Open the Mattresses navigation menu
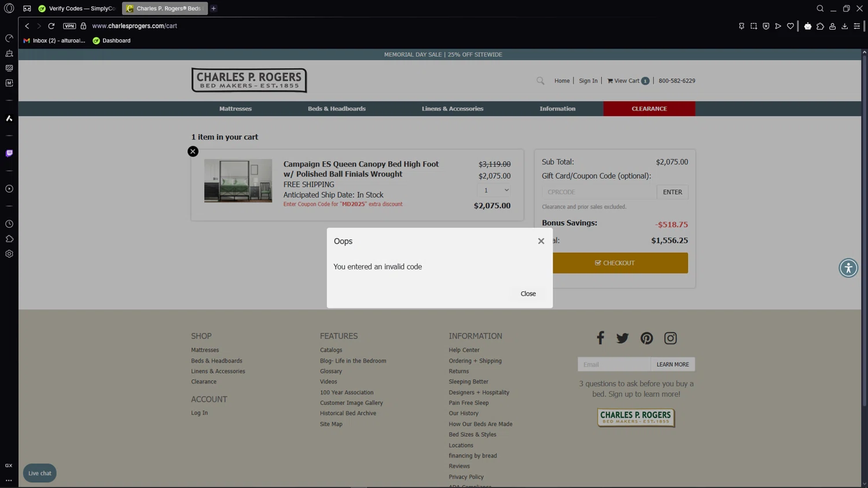The image size is (868, 488). point(236,109)
